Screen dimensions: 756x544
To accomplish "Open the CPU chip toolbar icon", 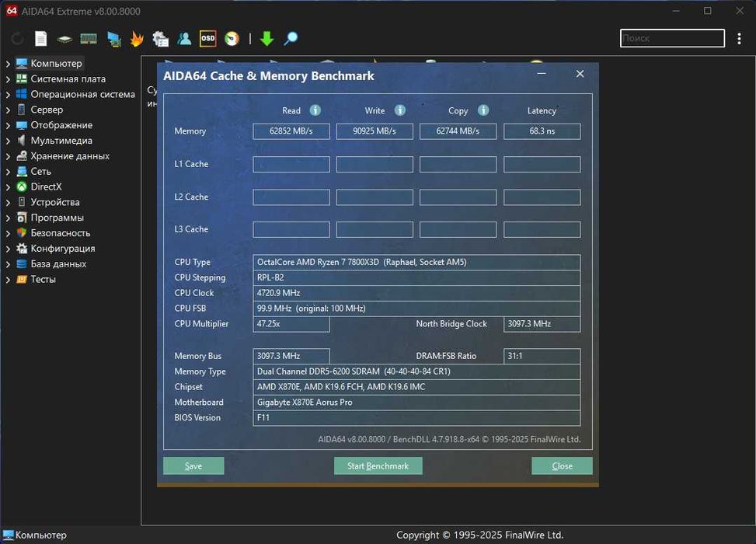I will (64, 39).
